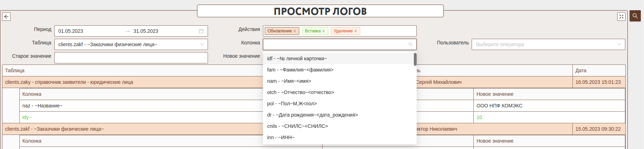Click the fullscreen expand icon
The width and height of the screenshot is (644, 149).
pos(621,17)
